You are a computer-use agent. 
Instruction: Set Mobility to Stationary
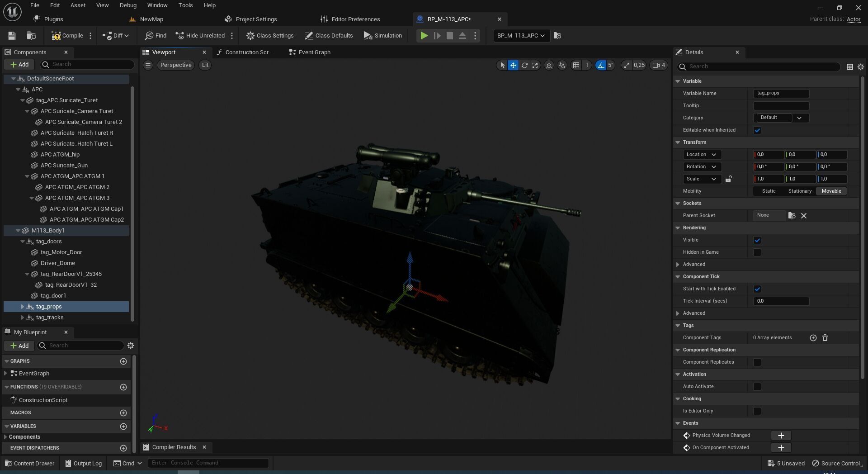coord(800,191)
